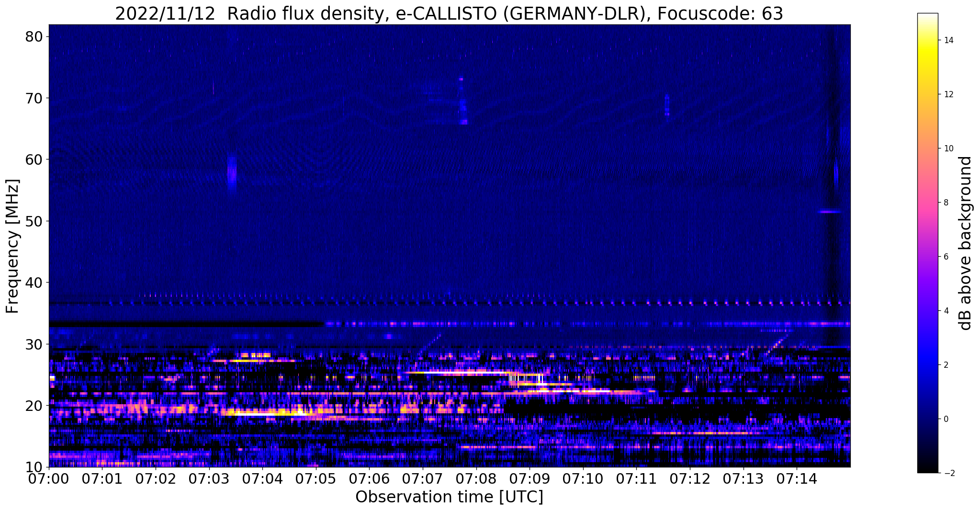980x511 pixels.
Task: Click the 10 MHz frequency tick label
Action: coord(34,467)
